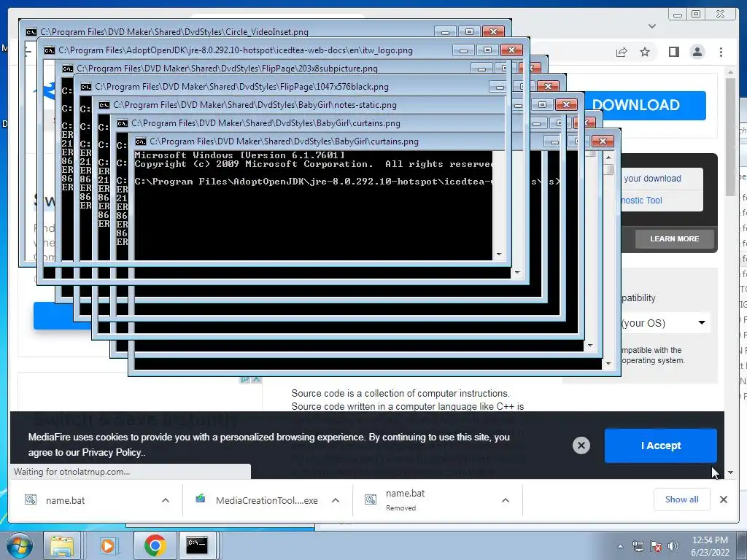The width and height of the screenshot is (747, 560).
Task: Open the operating system dropdown (your OS)
Action: point(665,323)
